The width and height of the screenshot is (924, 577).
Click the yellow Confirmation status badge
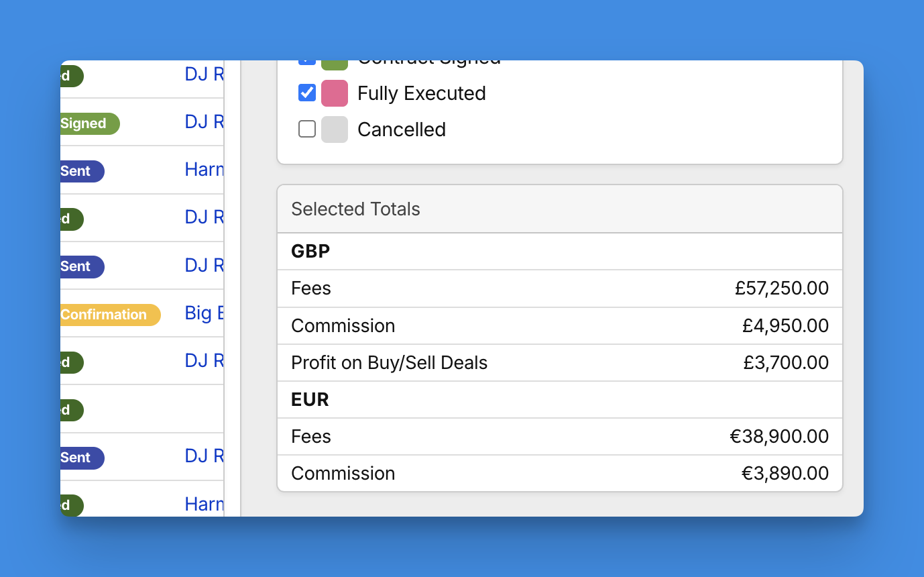tap(111, 315)
